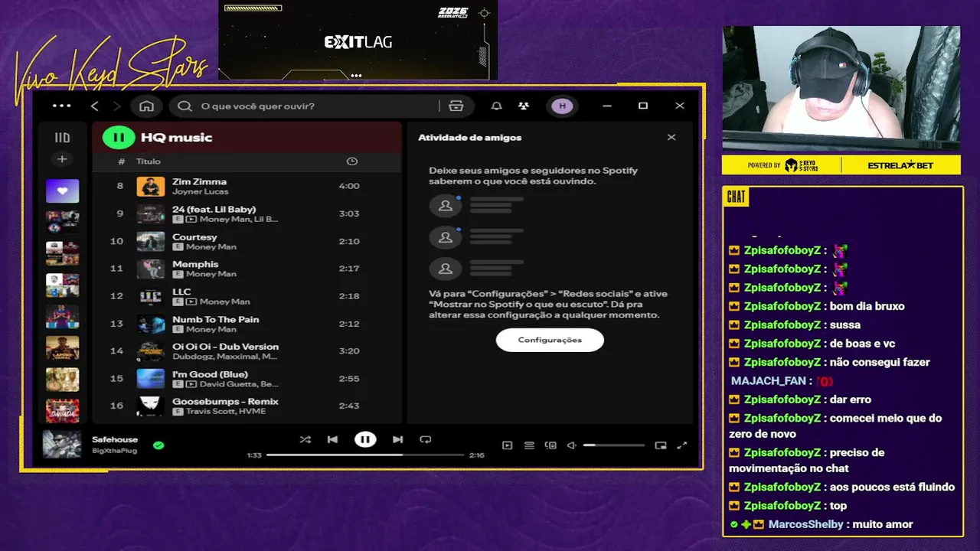Expand the library sidebar
The width and height of the screenshot is (980, 551).
click(x=62, y=138)
